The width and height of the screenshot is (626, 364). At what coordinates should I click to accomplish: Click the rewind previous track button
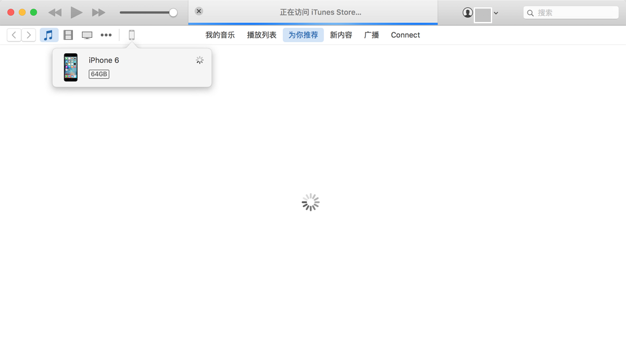coord(55,12)
